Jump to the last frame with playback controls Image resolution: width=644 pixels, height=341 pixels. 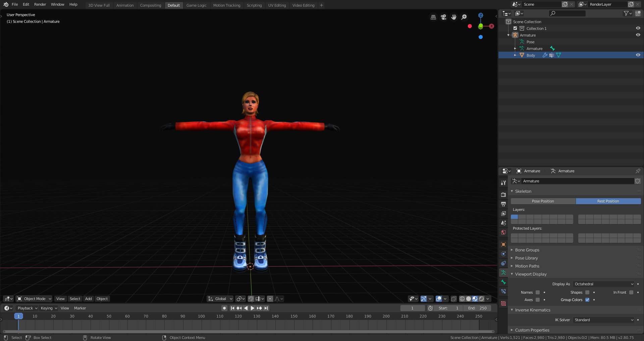coord(266,308)
